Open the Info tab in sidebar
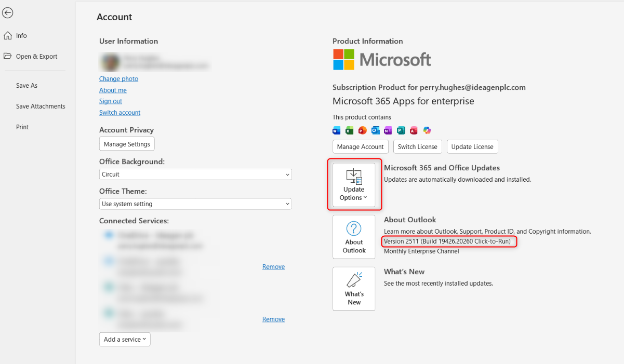The width and height of the screenshot is (624, 364). pos(21,36)
